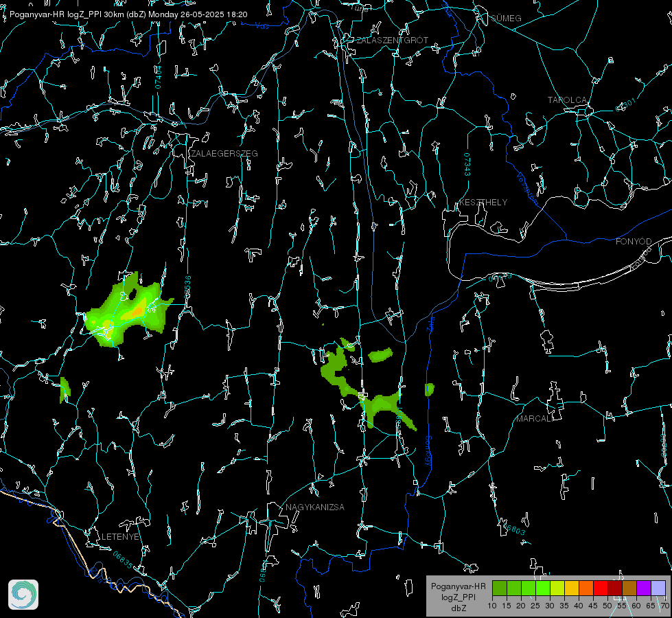The width and height of the screenshot is (672, 618).
Task: Select the 25-30 dBZ bright green swatch
Action: tap(543, 588)
